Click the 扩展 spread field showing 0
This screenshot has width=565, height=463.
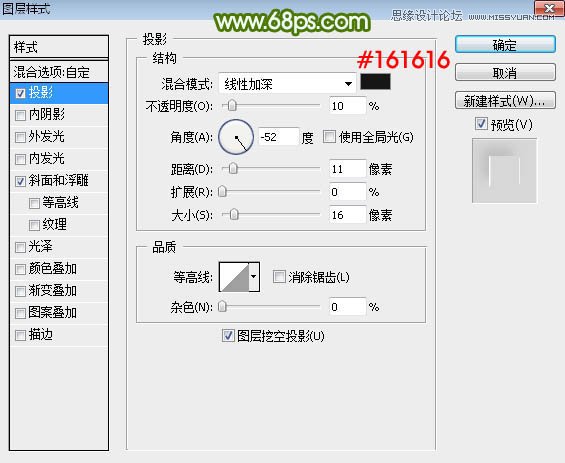(x=347, y=192)
